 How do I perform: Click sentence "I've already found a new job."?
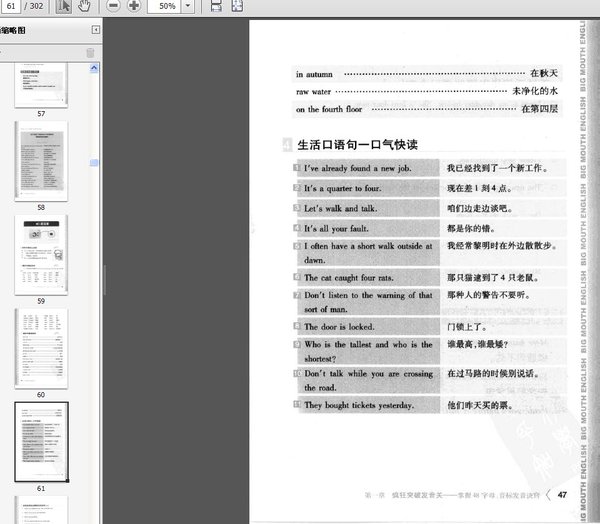pos(357,168)
